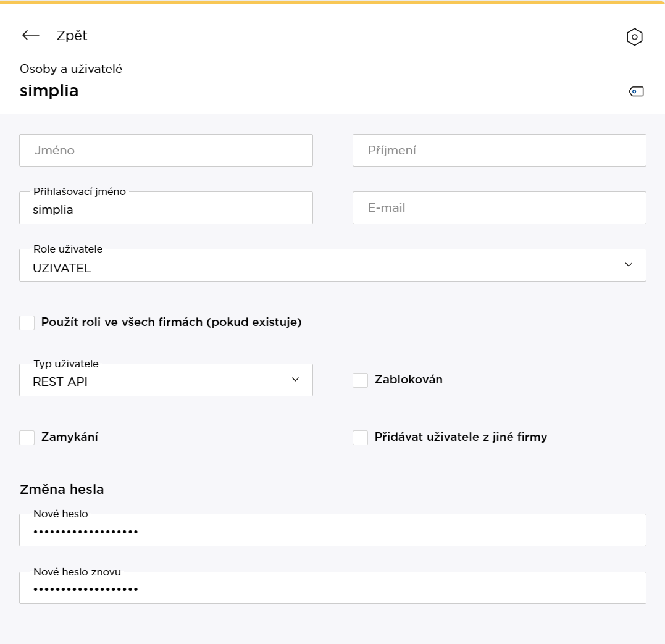This screenshot has width=665, height=644.
Task: Enable Použít roli ve všech firmách checkbox
Action: tap(27, 322)
